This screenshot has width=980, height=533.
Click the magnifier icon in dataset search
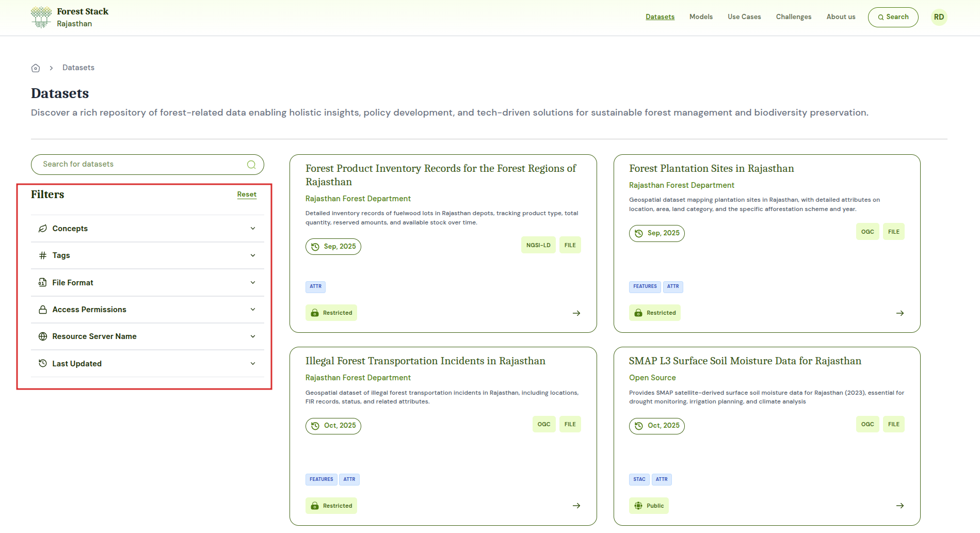point(251,165)
